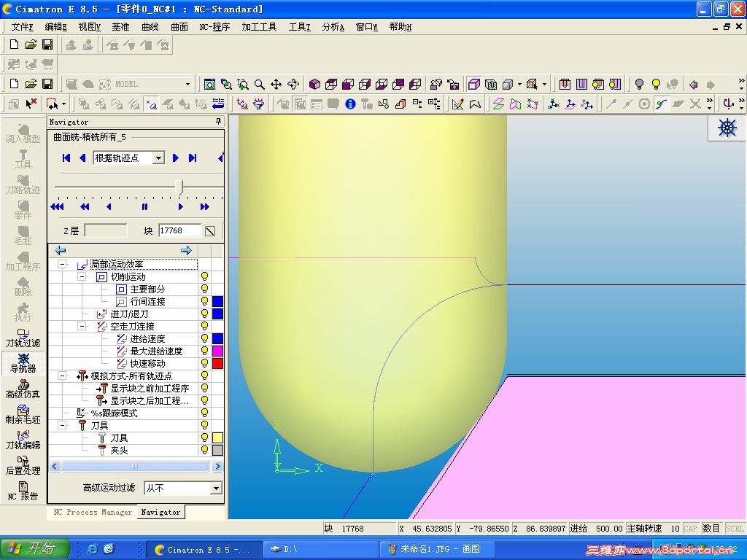Toggle light bulb for 主要部分
Screen dimensions: 747x560
click(x=204, y=289)
